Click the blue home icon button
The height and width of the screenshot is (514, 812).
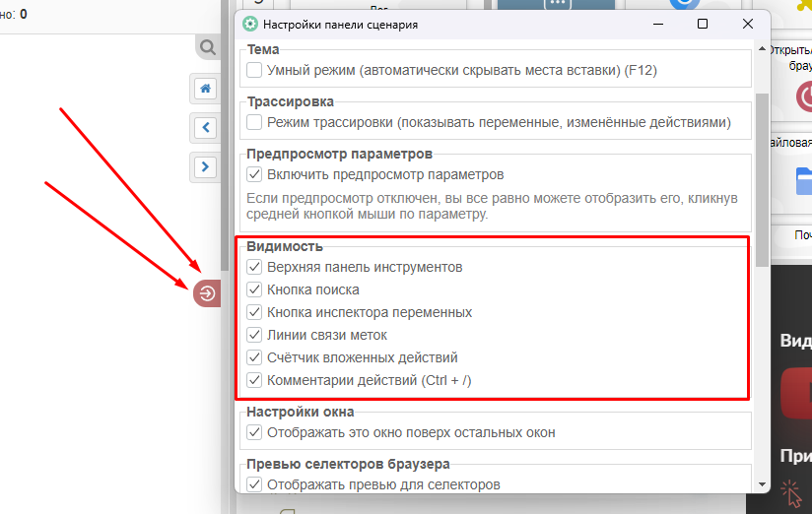tap(205, 89)
